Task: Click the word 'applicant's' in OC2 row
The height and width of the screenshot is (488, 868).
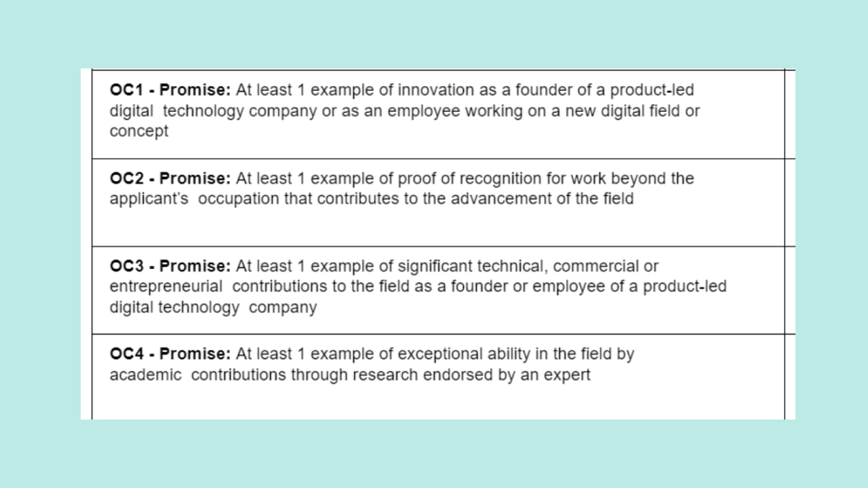Action: pos(149,199)
